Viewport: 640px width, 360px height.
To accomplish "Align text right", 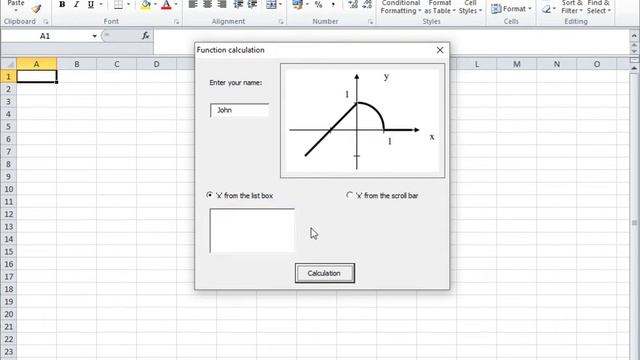I will (x=222, y=4).
